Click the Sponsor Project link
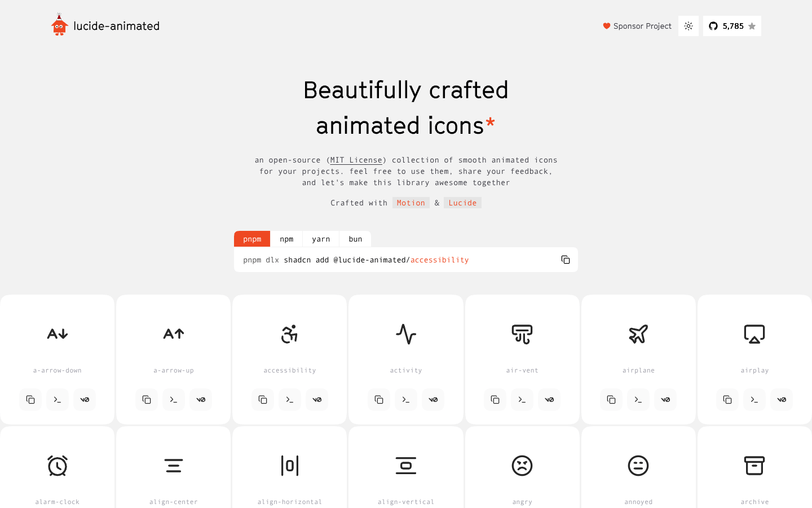 click(637, 26)
